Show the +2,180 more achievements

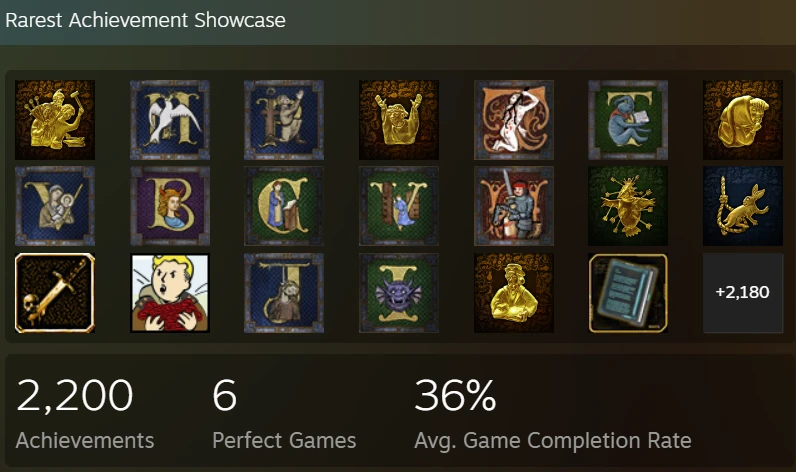(743, 293)
